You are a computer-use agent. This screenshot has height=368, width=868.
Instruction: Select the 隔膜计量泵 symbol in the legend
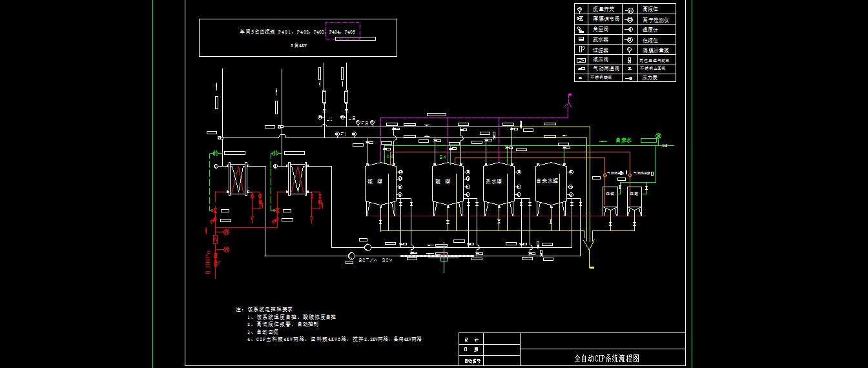(629, 50)
